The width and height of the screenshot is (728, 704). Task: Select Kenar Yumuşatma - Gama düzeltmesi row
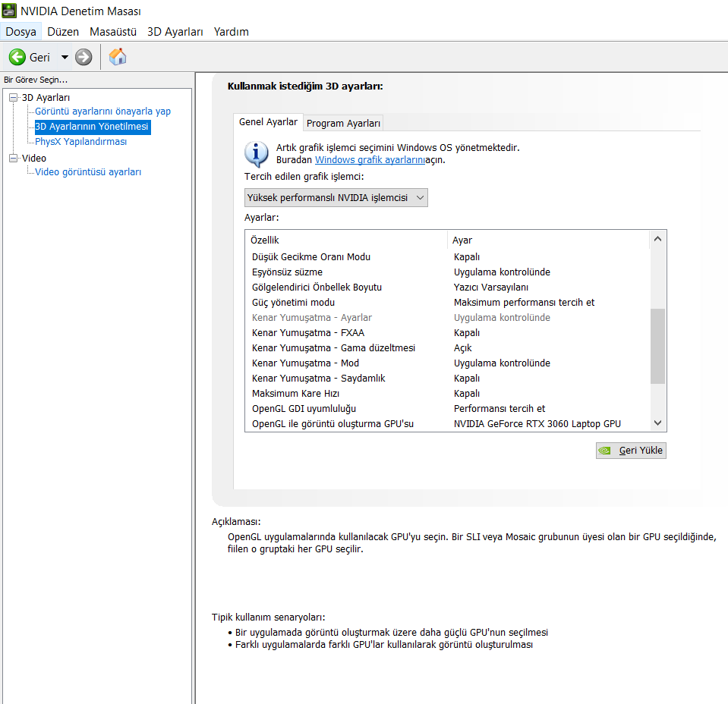pyautogui.click(x=446, y=348)
